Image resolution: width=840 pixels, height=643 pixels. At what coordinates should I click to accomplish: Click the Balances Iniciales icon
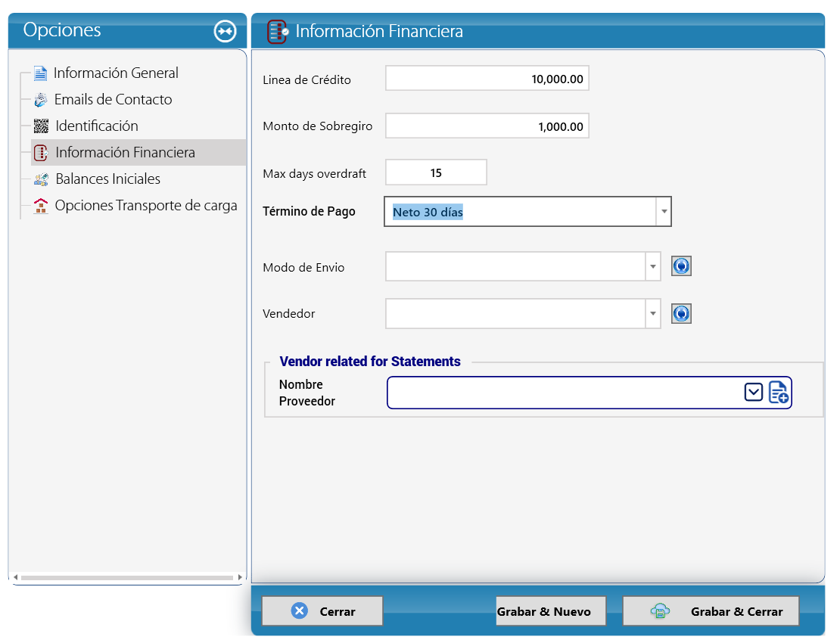point(41,179)
